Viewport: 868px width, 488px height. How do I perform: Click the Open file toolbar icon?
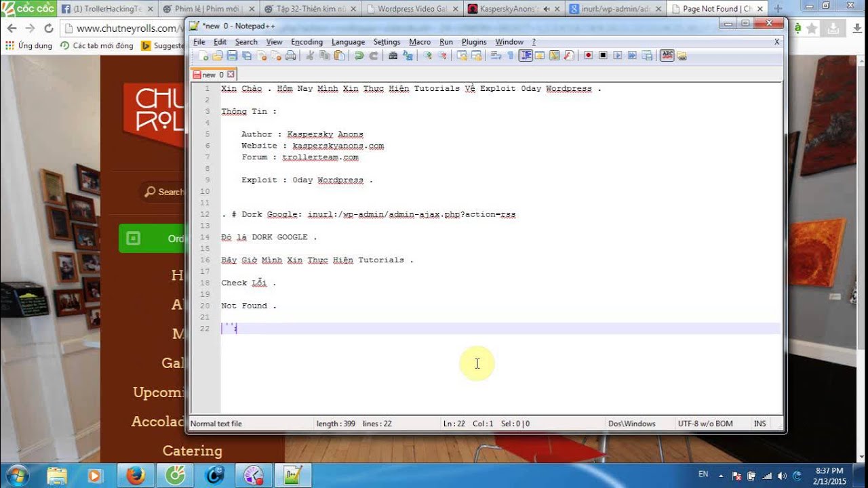(217, 56)
